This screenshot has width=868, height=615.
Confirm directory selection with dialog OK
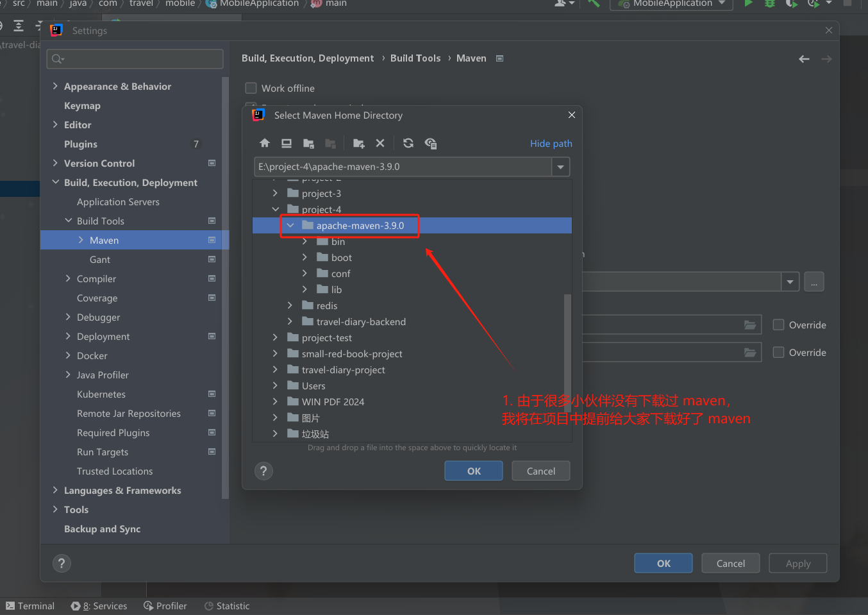[474, 471]
